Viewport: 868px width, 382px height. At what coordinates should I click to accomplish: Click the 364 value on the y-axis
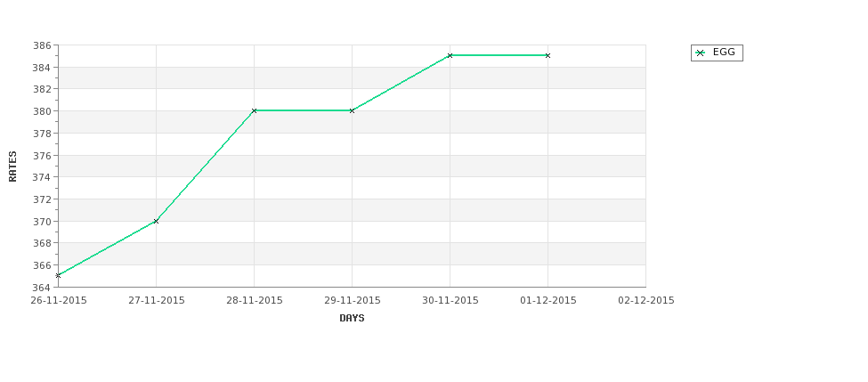click(44, 288)
